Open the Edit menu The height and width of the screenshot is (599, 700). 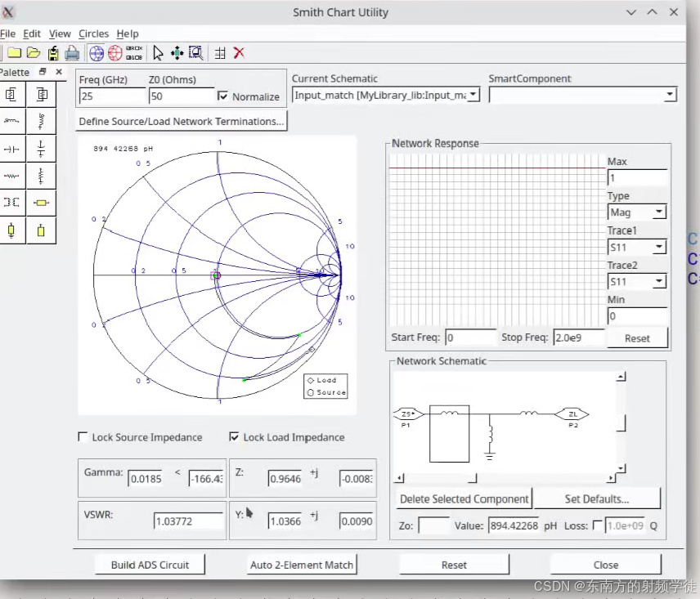(x=32, y=34)
